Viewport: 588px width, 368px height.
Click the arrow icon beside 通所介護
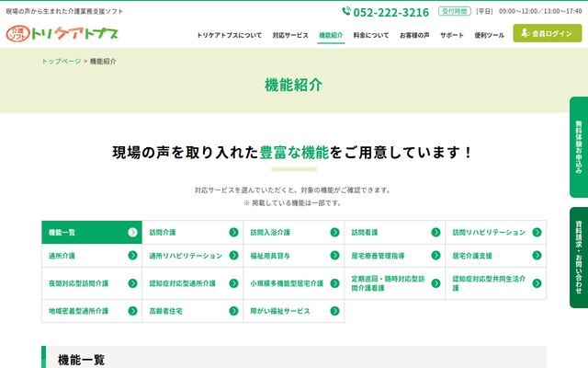[x=132, y=256]
